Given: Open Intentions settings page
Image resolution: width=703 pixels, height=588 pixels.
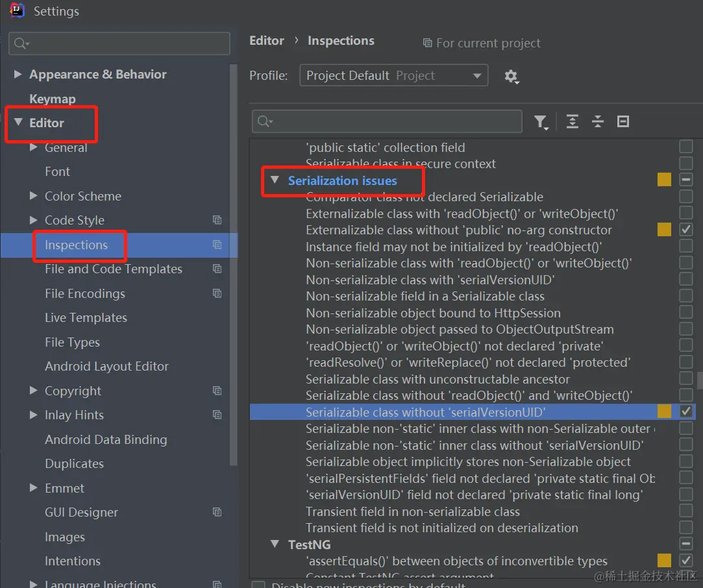Looking at the screenshot, I should pyautogui.click(x=73, y=561).
